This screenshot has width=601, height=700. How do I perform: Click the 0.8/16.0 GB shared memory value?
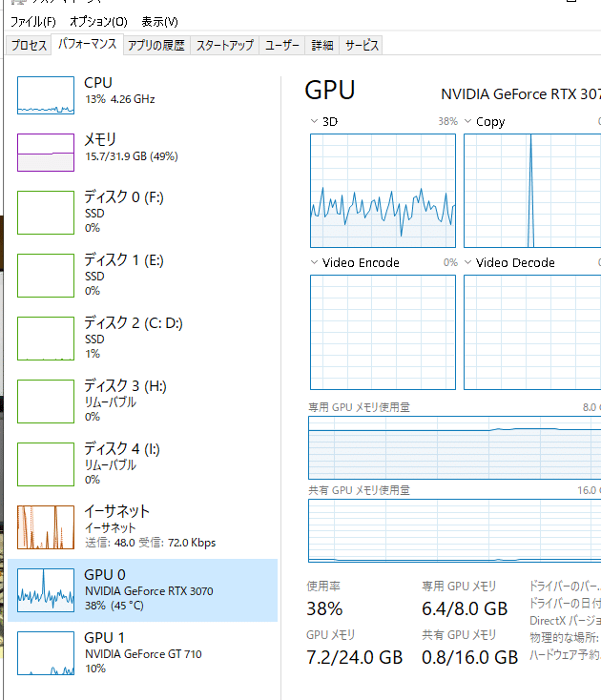469,658
